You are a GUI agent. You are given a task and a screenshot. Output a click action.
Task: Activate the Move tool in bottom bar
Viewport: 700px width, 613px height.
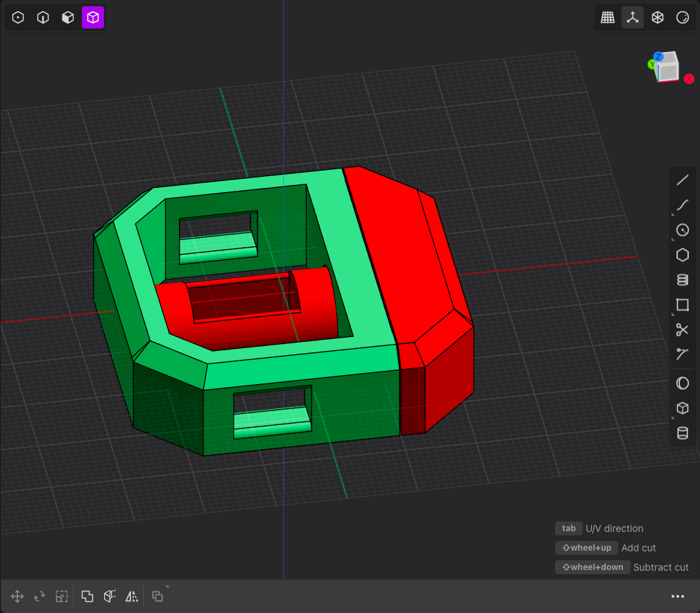(x=18, y=596)
